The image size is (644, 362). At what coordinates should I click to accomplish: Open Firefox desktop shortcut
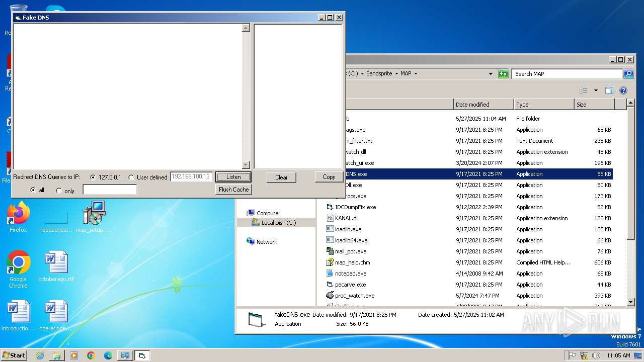[18, 217]
